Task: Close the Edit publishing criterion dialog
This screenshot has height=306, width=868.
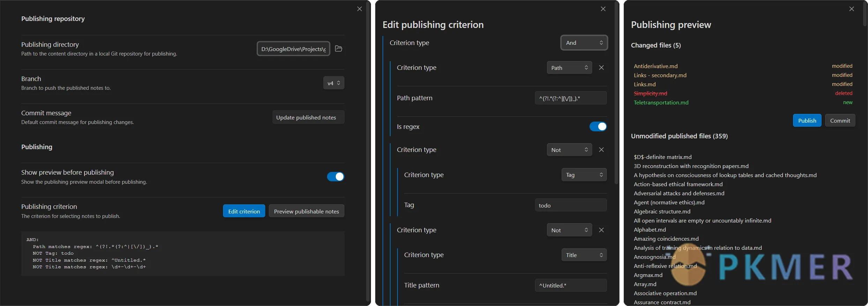Action: tap(603, 9)
